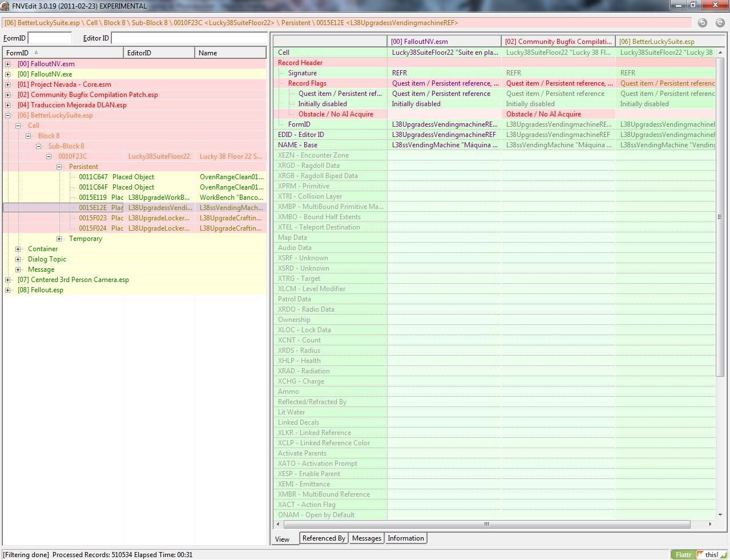Click the ONAM - Open by Default row label
Image resolution: width=730 pixels, height=560 pixels.
tap(316, 515)
